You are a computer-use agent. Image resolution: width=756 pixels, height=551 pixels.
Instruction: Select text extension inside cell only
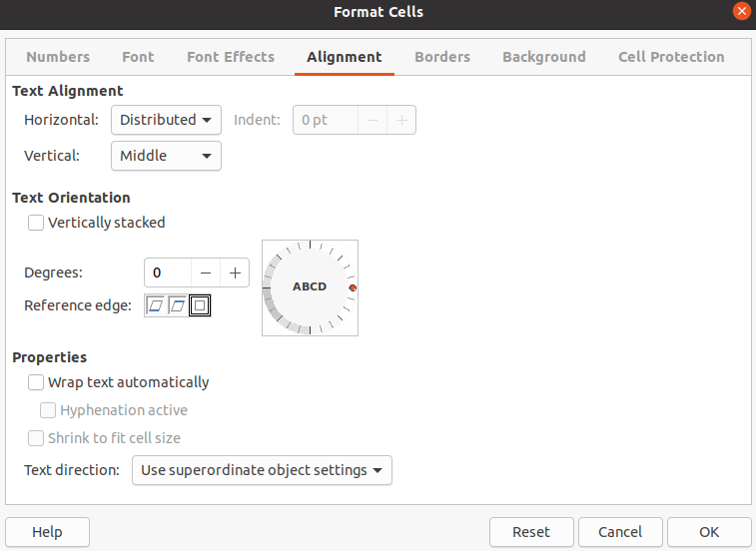click(201, 305)
